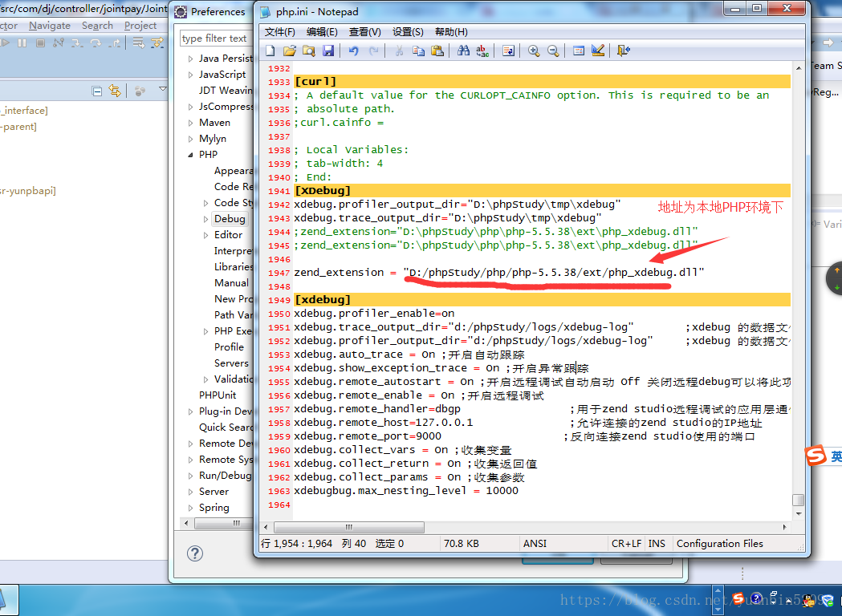
Task: Expand the PHP Debug sub-node arrow
Action: pyautogui.click(x=205, y=219)
